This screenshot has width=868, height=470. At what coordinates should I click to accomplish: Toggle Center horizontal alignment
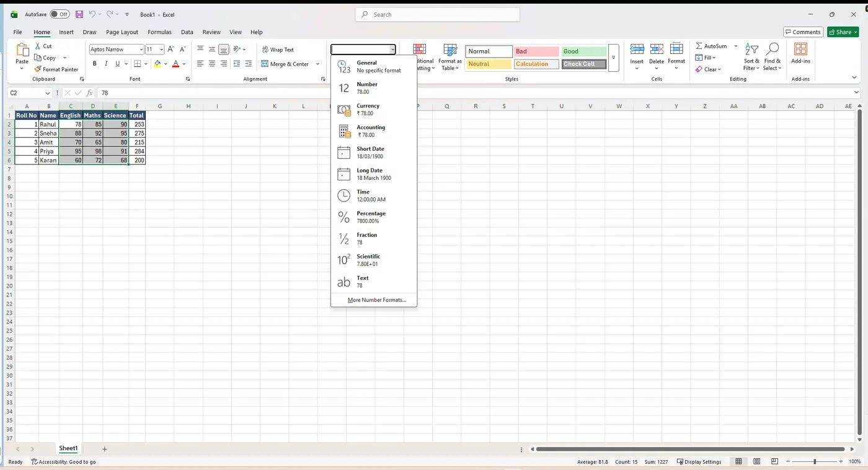tap(212, 64)
